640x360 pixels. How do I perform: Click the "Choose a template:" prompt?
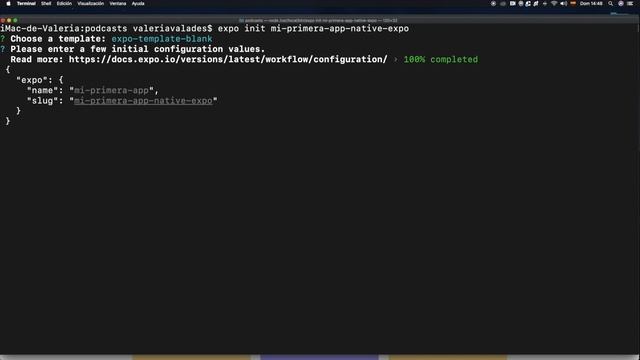(58, 39)
